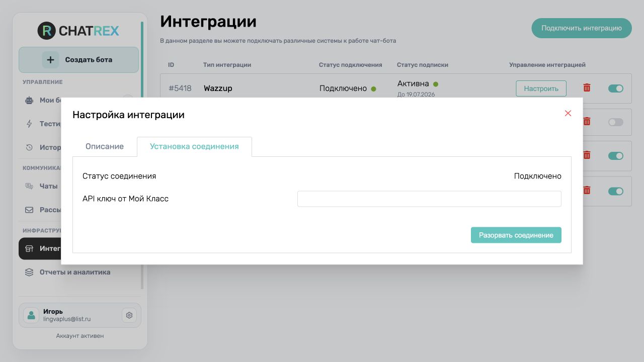Click the Разорвать соединение button
This screenshot has height=362, width=644.
click(x=516, y=235)
